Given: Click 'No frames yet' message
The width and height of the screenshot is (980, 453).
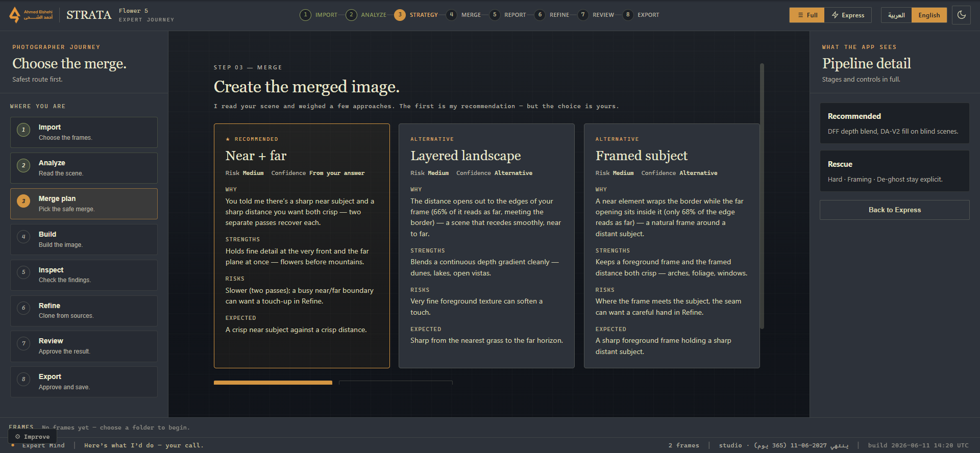Looking at the screenshot, I should click(x=115, y=427).
